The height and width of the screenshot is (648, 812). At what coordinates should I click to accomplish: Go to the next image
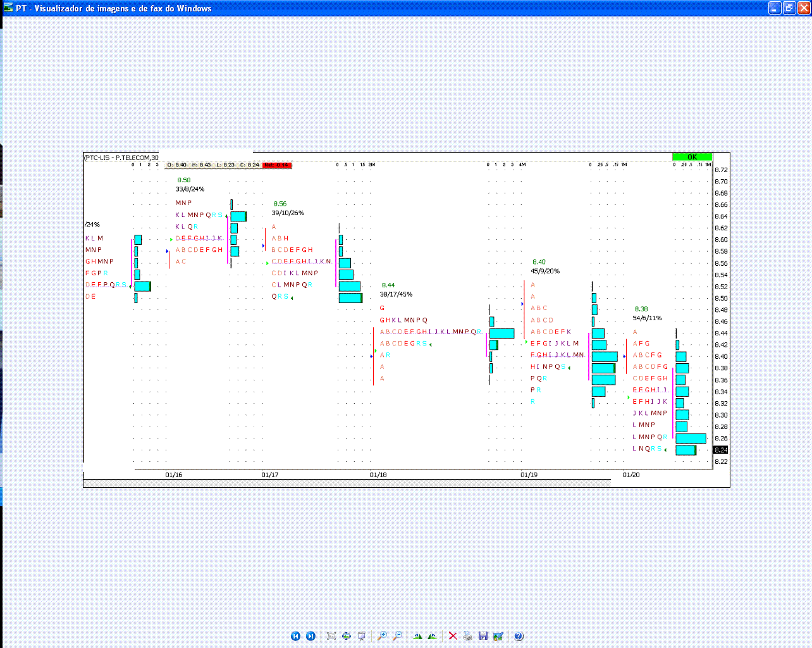coord(311,636)
